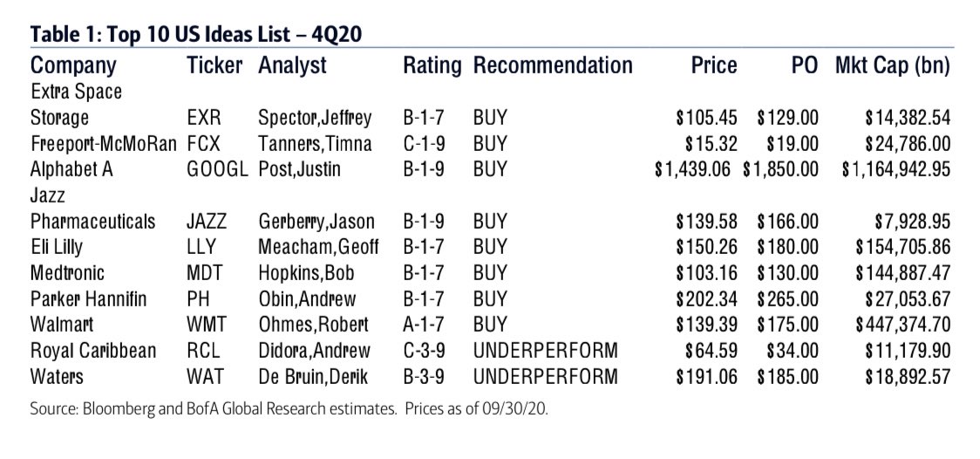Screen dimensions: 980x459
Task: Click the Company column header
Action: coord(73,66)
